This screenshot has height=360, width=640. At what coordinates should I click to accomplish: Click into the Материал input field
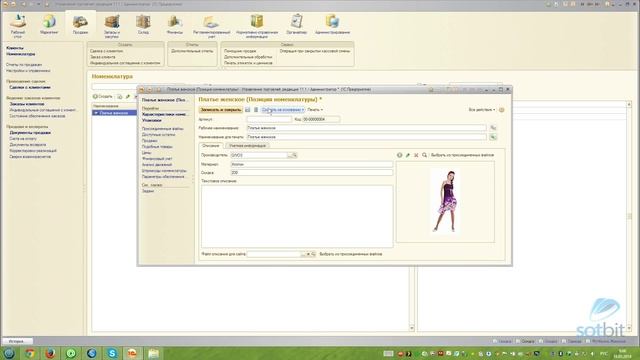tap(311, 164)
